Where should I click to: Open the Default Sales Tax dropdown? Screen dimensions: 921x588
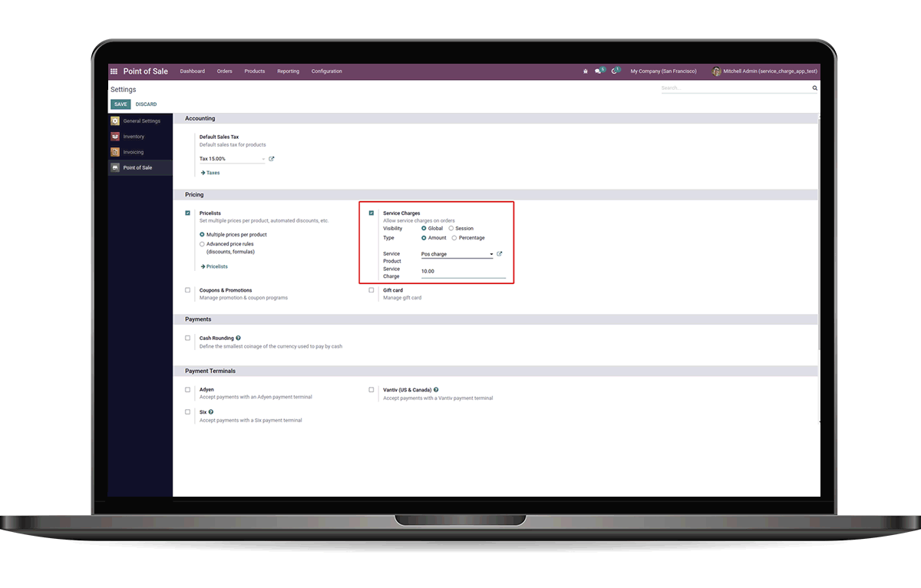[x=232, y=159]
